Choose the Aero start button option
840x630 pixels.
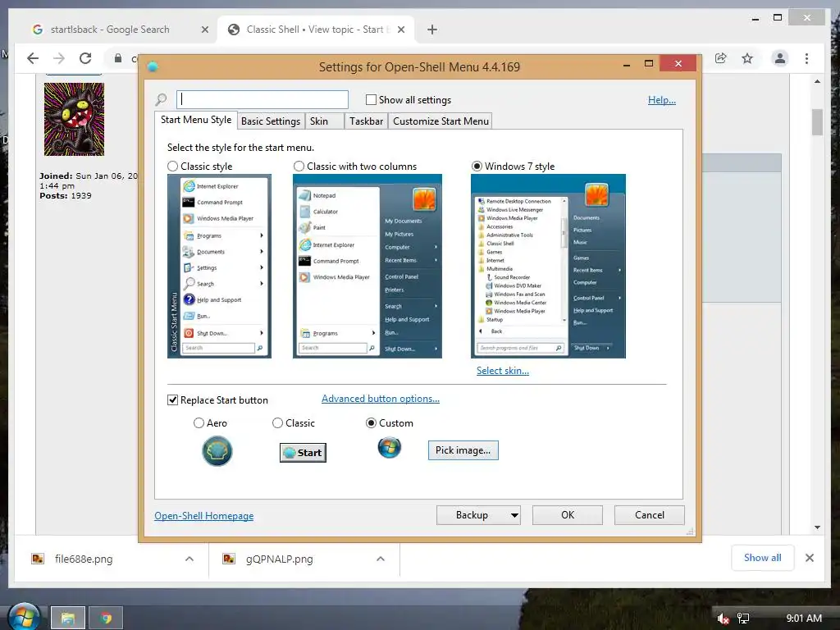point(199,423)
